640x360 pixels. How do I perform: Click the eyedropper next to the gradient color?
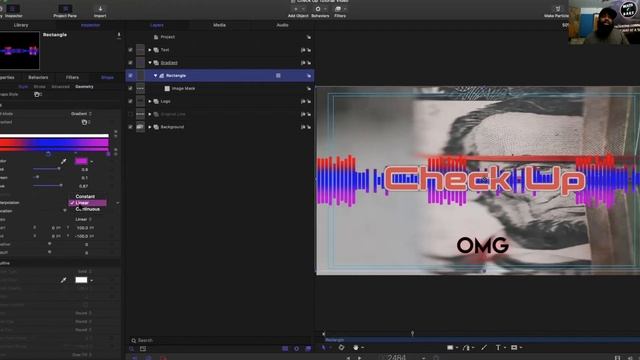(63, 162)
